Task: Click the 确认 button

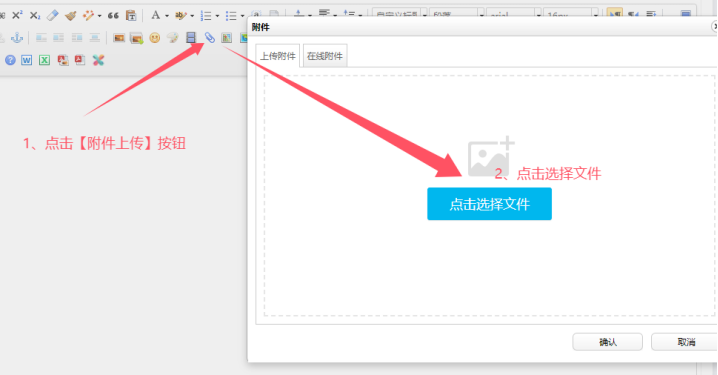Action: click(x=608, y=342)
